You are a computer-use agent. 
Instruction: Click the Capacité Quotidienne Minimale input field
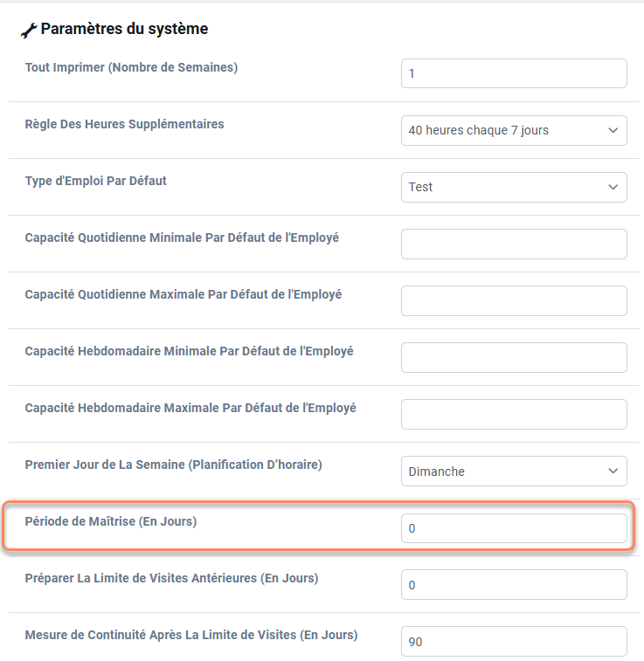[x=514, y=244]
